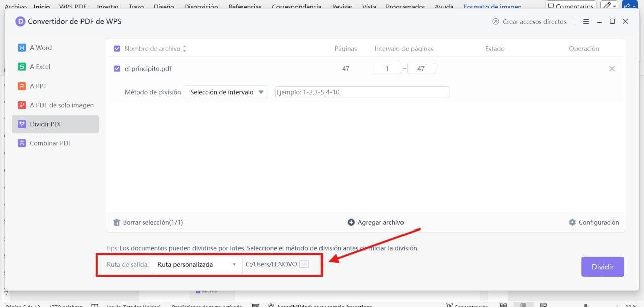Toggle the select-all Nombre de archivo checkbox
This screenshot has height=307, width=644.
[x=117, y=49]
